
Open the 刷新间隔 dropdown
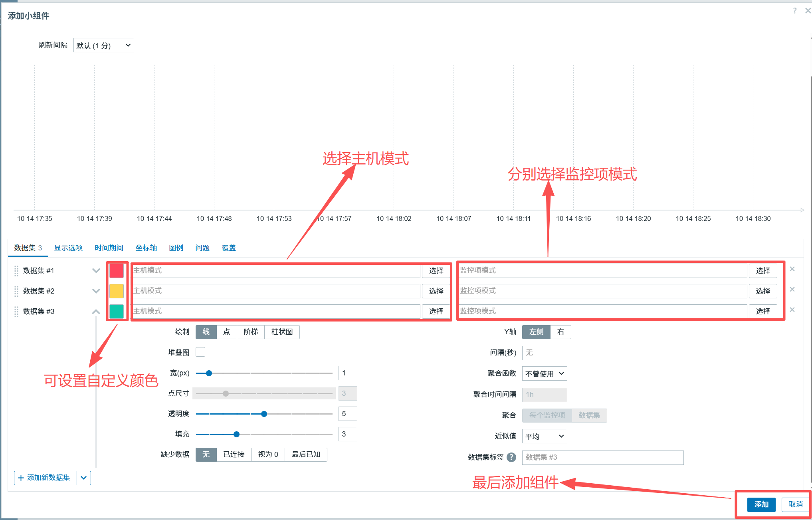(104, 46)
